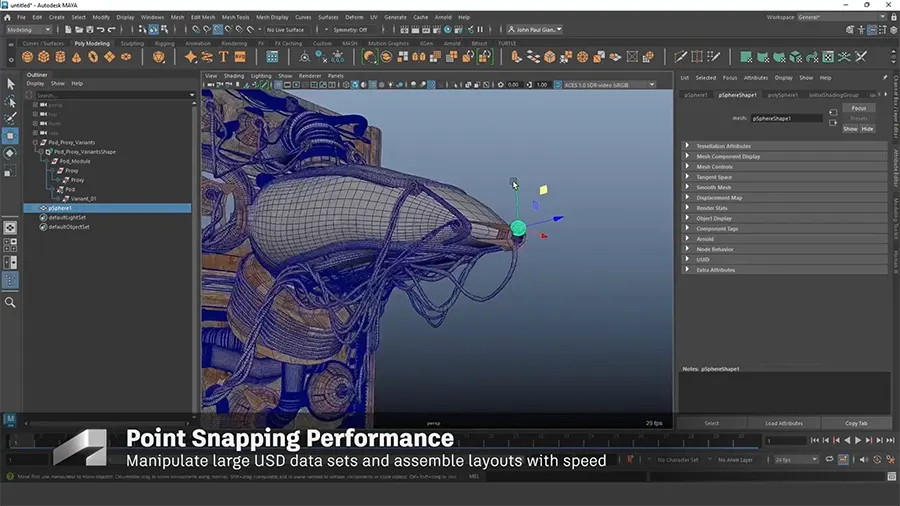Viewport: 900px width, 506px height.
Task: Select the Multi-Cut tool shelf icon
Action: (680, 57)
